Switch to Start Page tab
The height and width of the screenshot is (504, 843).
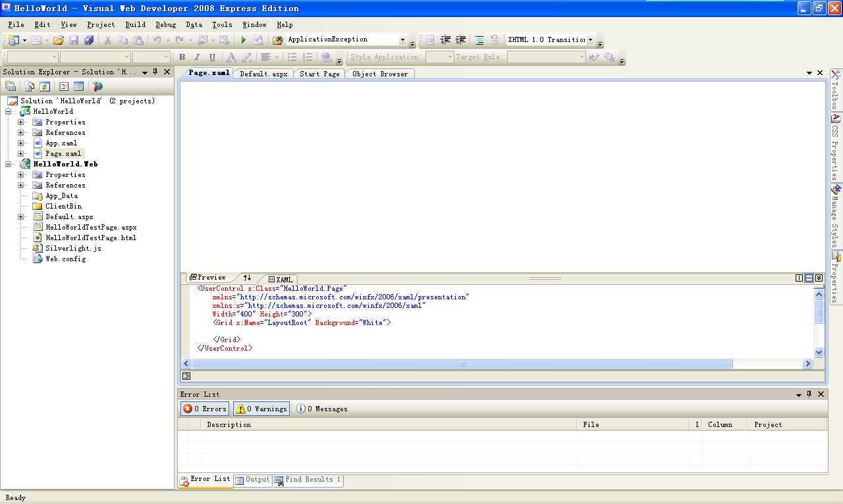[319, 74]
